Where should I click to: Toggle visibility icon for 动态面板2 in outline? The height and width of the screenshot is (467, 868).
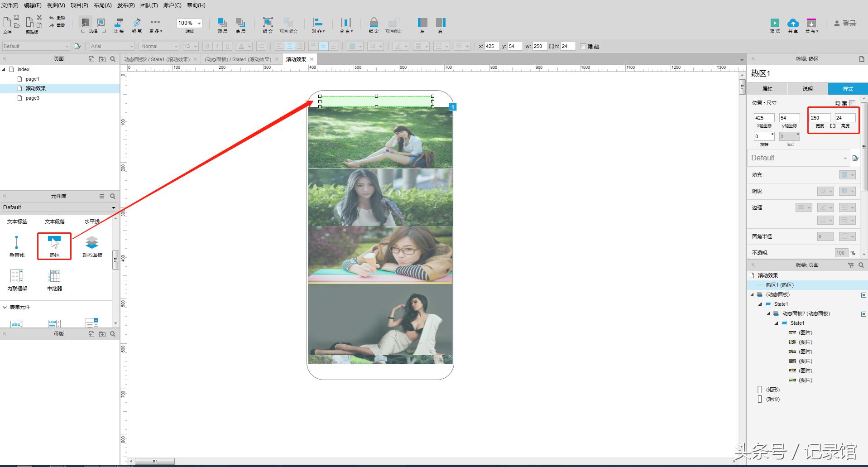point(863,314)
